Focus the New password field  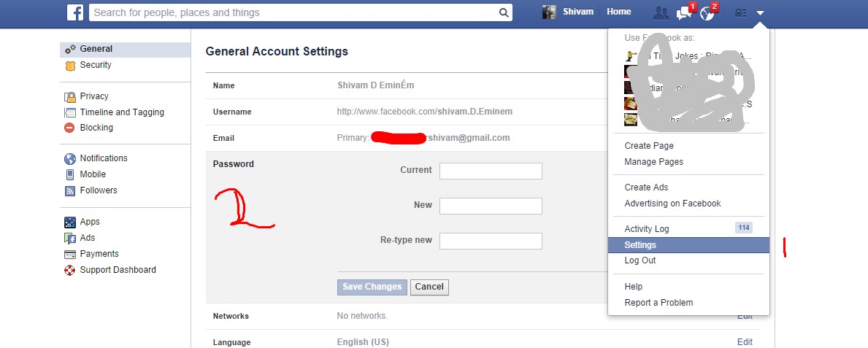pyautogui.click(x=491, y=206)
